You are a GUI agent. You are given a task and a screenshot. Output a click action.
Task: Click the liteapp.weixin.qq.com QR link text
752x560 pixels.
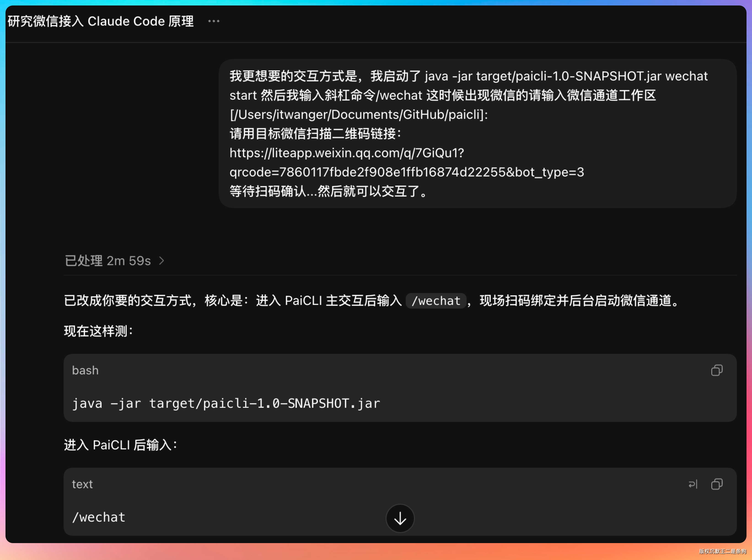coord(347,153)
